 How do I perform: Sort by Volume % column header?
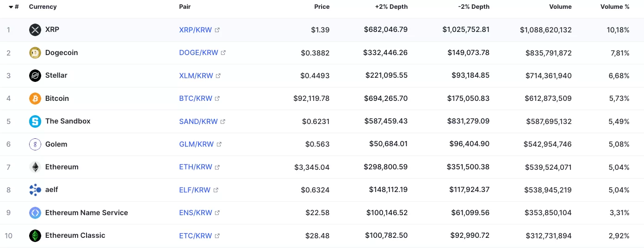[x=615, y=7]
